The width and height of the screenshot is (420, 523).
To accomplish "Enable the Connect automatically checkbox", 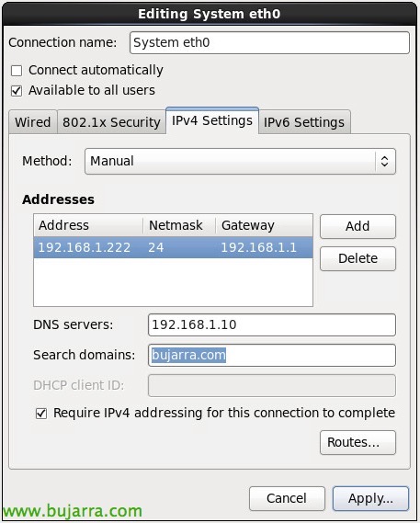I will coord(17,71).
